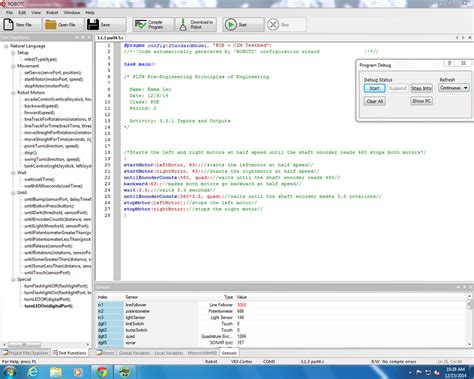Click the in1 lineFollower sensor row
The height and width of the screenshot is (379, 474).
point(282,305)
